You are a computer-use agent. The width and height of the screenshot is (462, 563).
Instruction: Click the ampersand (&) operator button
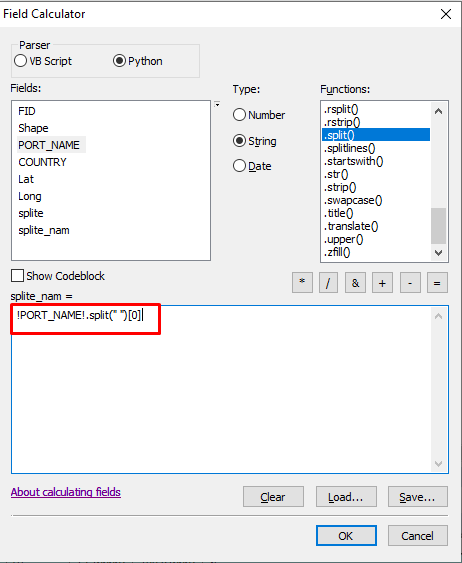[x=355, y=283]
